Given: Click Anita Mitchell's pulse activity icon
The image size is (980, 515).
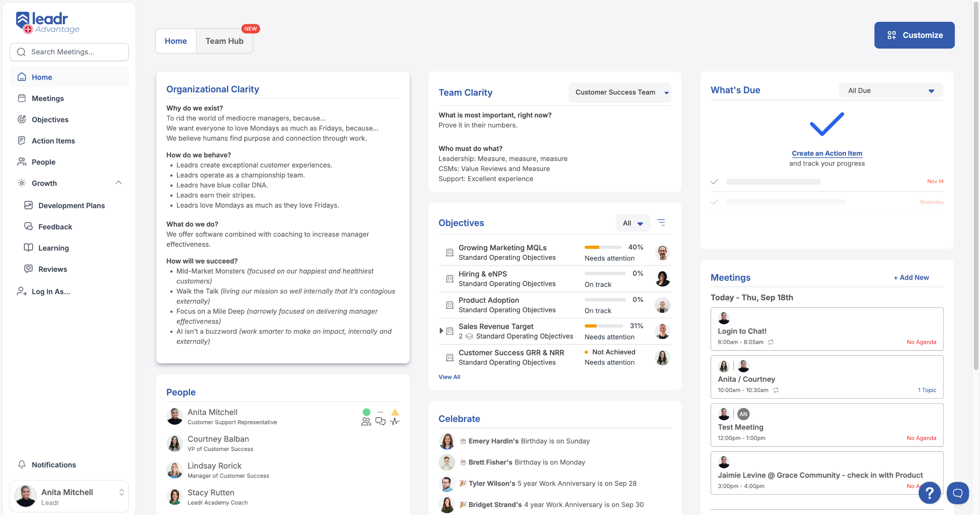Looking at the screenshot, I should [x=395, y=421].
